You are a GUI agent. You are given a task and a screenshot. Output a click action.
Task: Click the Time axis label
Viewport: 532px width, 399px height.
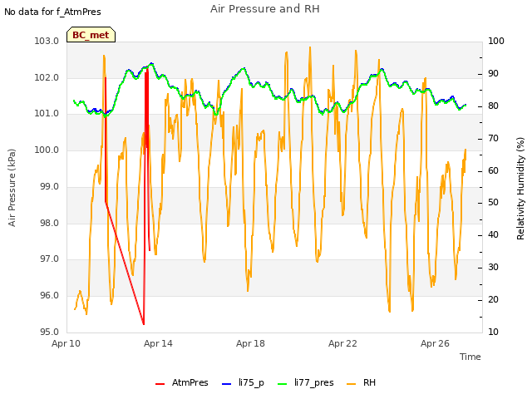pyautogui.click(x=470, y=357)
